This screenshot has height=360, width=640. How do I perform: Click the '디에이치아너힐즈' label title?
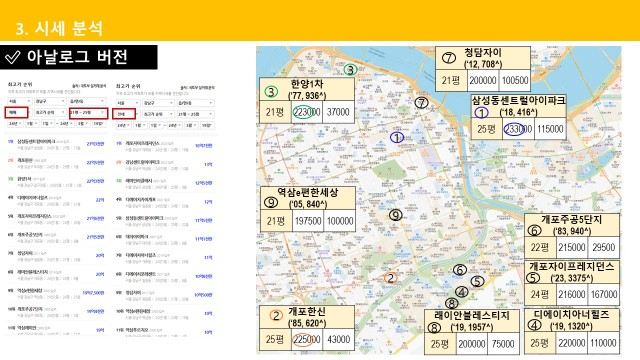[571, 314]
